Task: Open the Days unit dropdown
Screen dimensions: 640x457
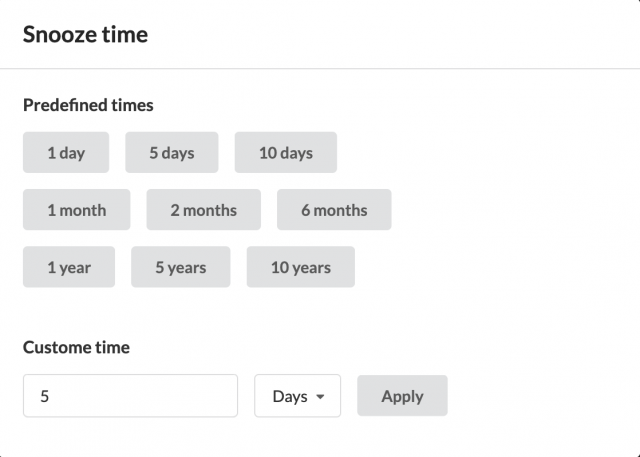Action: (x=298, y=396)
